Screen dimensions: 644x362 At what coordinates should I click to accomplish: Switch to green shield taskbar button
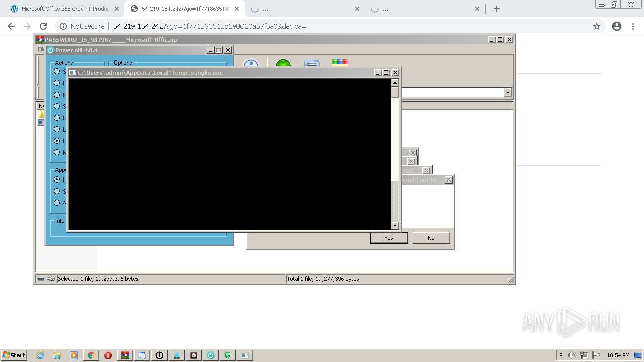click(x=227, y=355)
